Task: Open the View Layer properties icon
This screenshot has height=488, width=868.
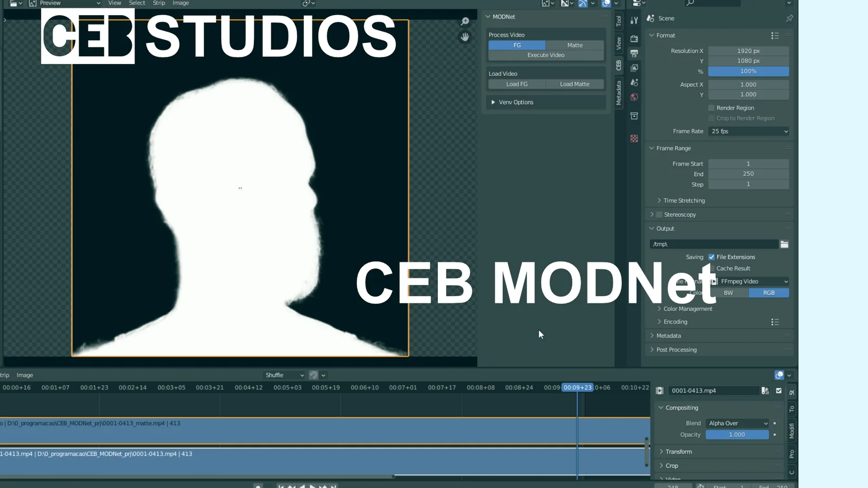Action: coord(634,68)
